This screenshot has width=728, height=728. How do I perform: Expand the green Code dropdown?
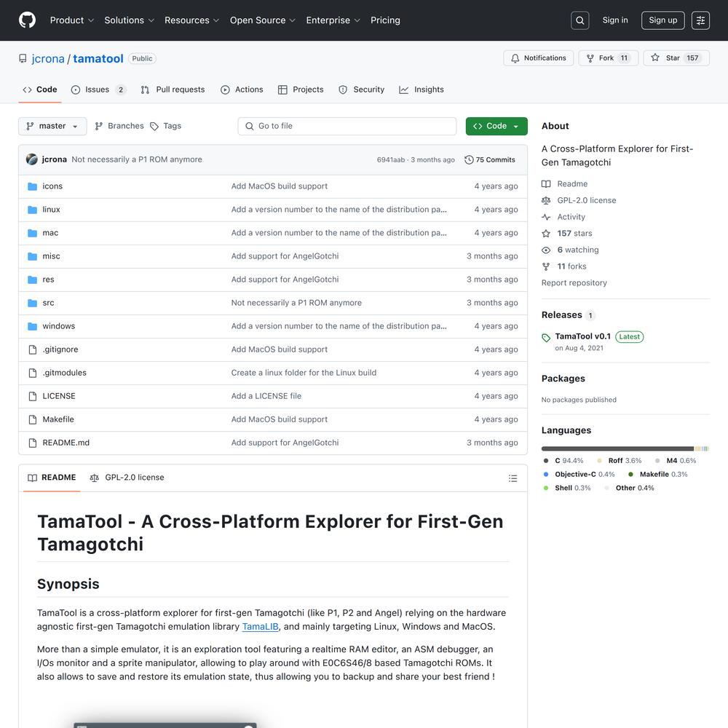tap(496, 126)
